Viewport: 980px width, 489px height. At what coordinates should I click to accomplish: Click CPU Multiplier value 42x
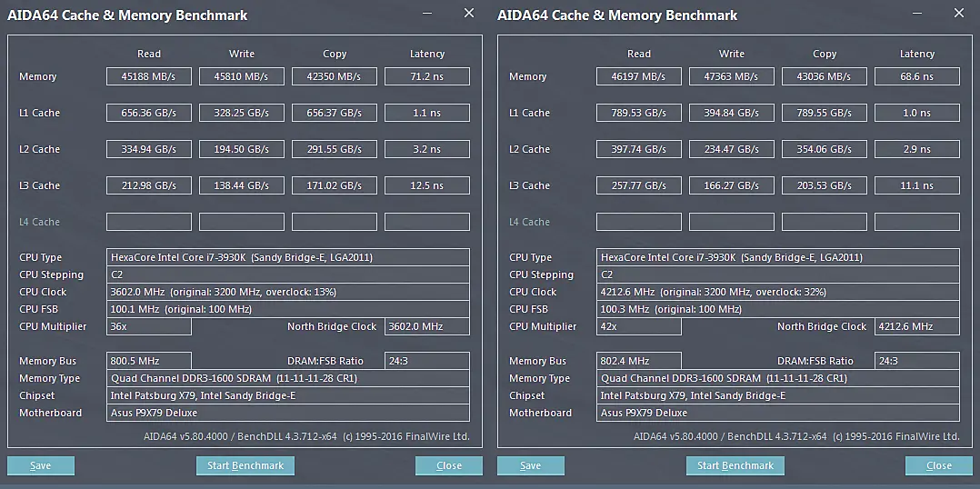pos(639,326)
